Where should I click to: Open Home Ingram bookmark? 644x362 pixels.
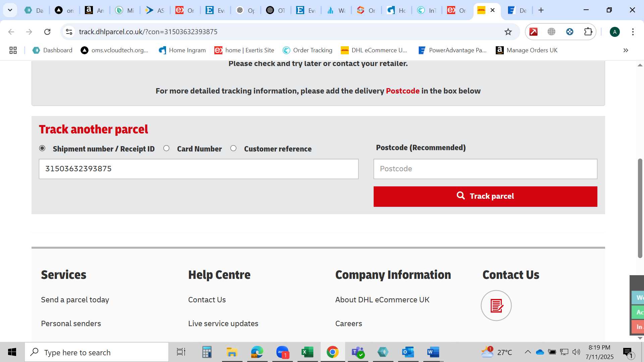[x=182, y=50]
